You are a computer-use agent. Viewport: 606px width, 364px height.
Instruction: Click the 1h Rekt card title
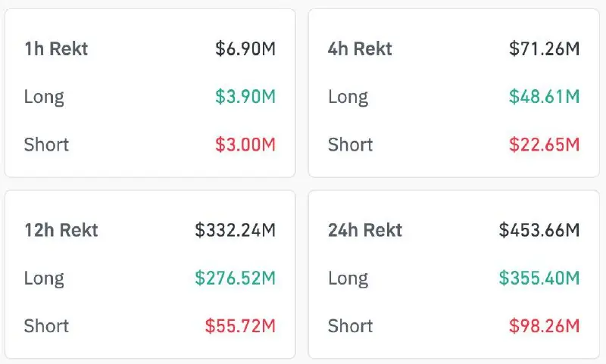pos(56,49)
